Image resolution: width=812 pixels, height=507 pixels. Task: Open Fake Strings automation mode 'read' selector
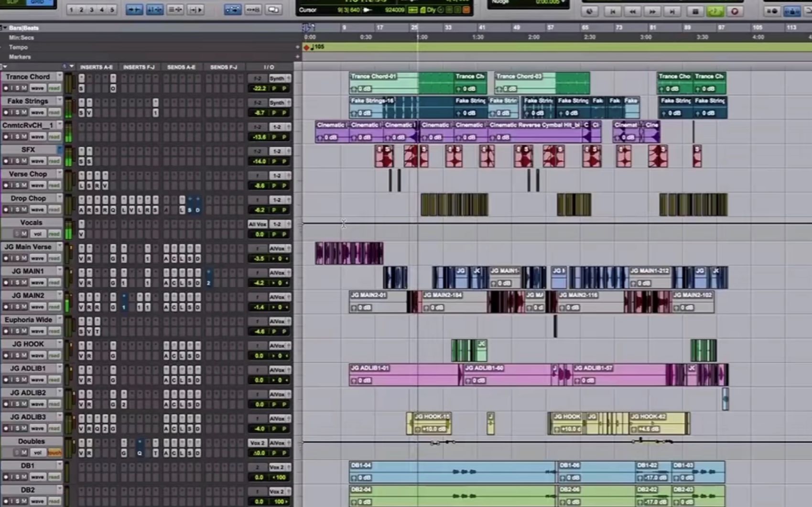[x=54, y=112]
